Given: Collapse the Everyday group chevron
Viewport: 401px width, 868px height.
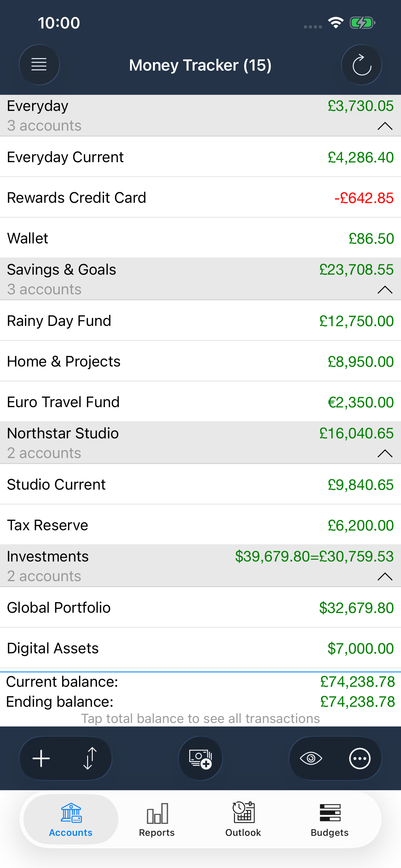Looking at the screenshot, I should point(385,126).
